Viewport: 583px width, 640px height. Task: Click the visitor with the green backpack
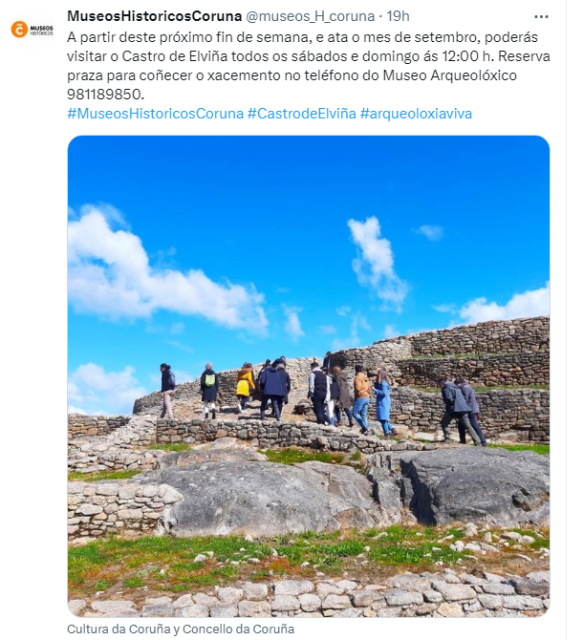tap(209, 390)
